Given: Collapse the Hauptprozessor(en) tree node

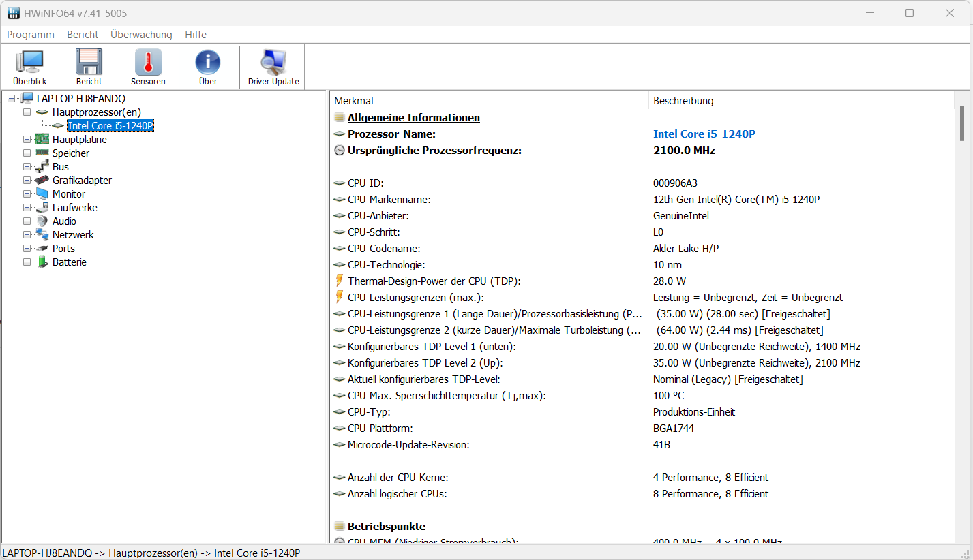Looking at the screenshot, I should click(x=27, y=112).
